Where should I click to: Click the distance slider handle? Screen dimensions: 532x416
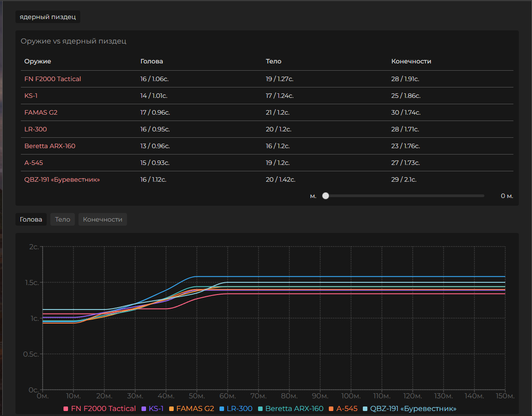[326, 196]
